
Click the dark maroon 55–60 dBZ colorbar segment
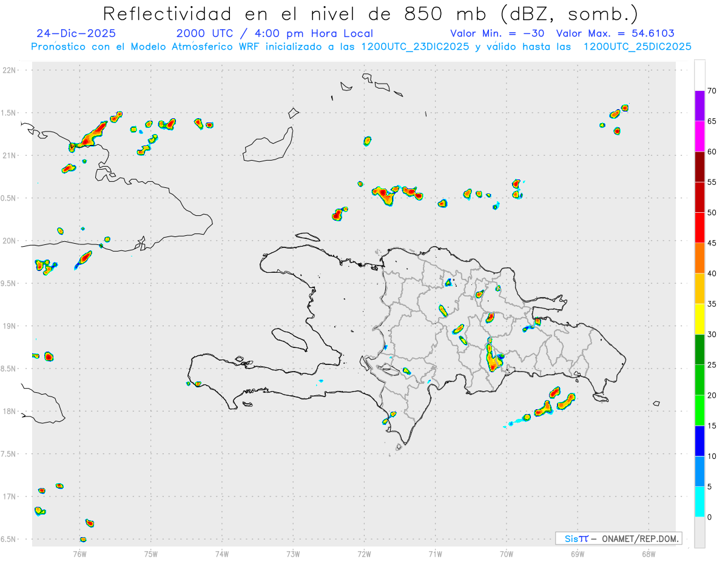(x=699, y=167)
